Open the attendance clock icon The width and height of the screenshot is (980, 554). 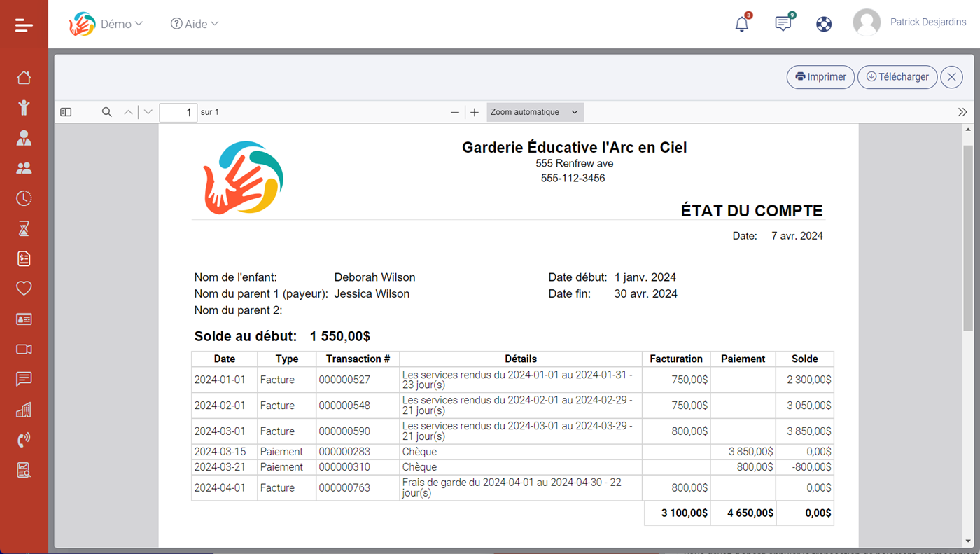[24, 198]
